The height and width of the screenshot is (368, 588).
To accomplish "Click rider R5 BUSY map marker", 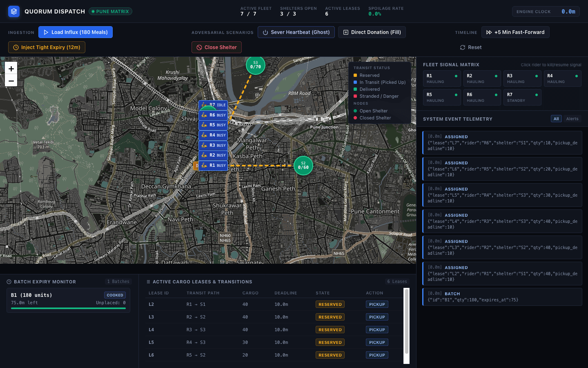I will 213,125.
